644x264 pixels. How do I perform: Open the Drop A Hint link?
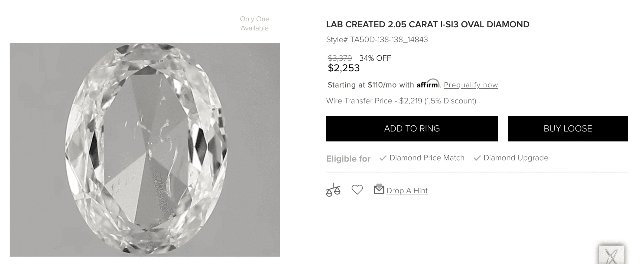tap(407, 191)
